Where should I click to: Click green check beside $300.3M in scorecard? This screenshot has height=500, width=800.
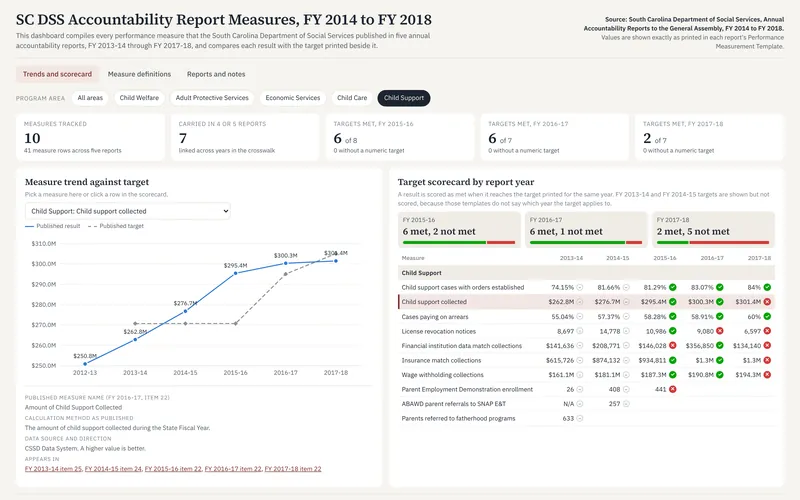[719, 302]
